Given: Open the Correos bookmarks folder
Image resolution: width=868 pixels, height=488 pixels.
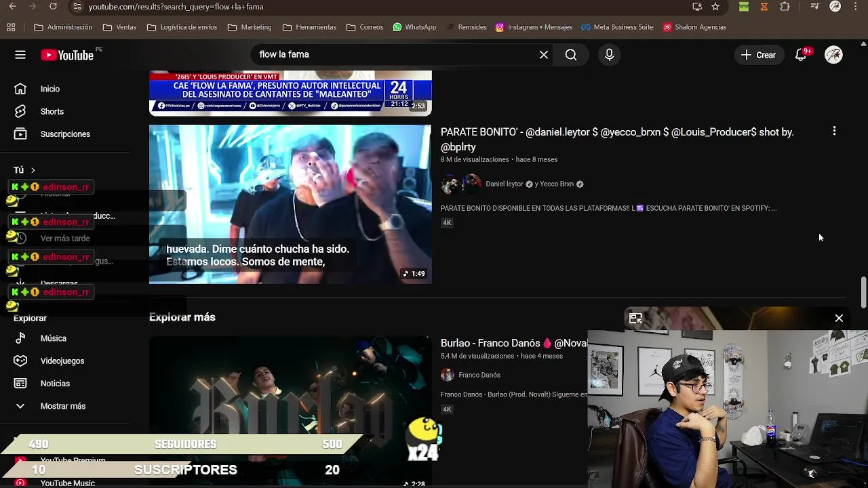Looking at the screenshot, I should click(365, 27).
